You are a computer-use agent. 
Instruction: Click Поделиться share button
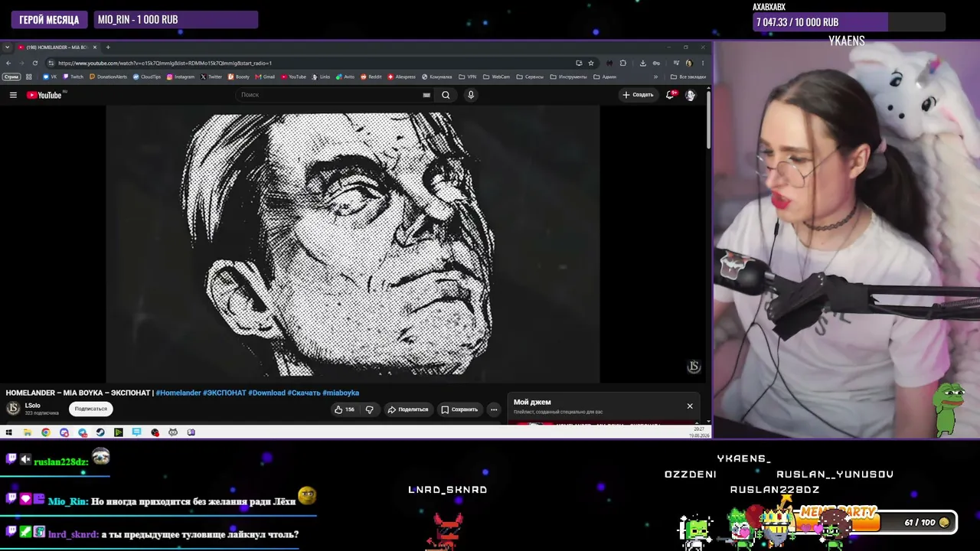point(408,409)
